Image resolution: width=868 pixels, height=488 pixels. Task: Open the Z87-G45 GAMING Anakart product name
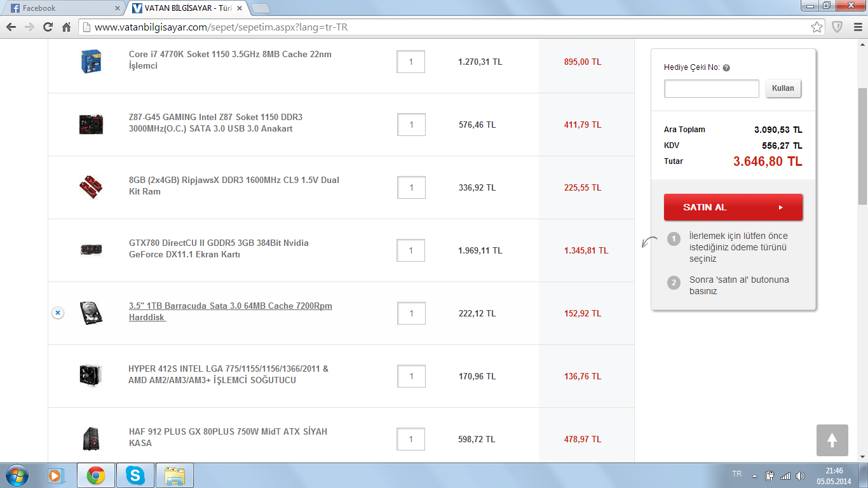216,123
